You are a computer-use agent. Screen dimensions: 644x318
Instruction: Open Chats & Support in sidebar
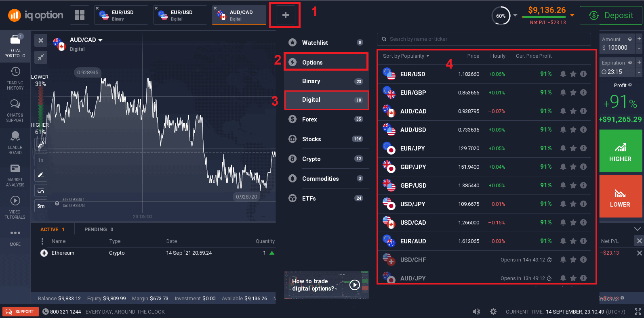15,110
